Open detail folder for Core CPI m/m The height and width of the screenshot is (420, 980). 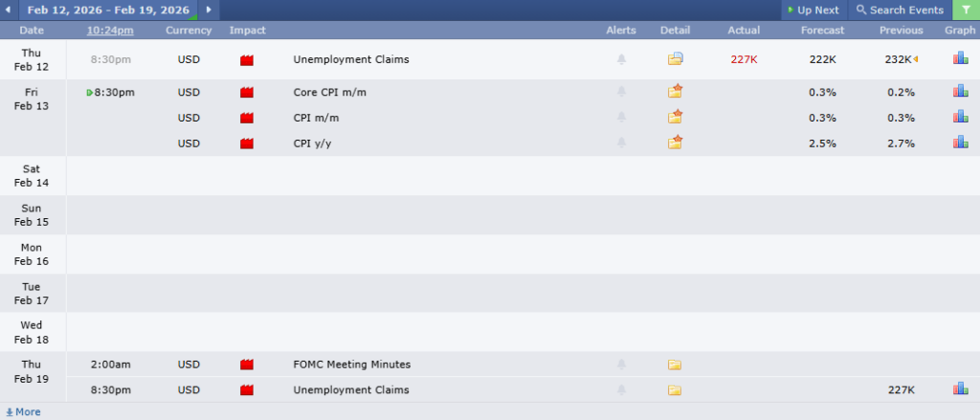tap(676, 92)
